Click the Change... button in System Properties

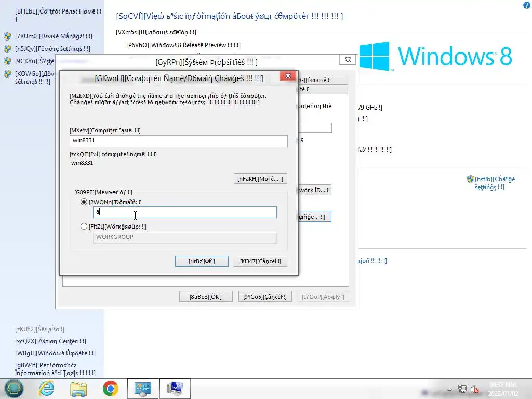[314, 217]
